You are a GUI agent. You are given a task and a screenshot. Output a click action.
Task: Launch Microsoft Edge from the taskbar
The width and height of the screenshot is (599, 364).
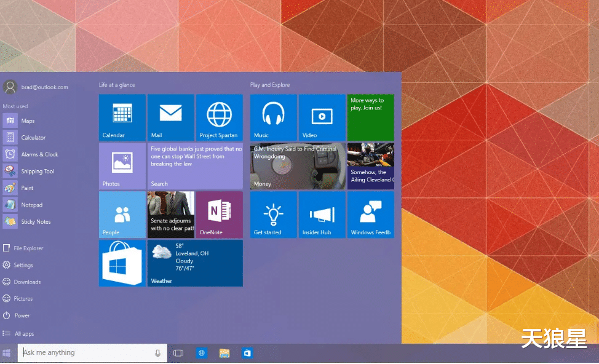[202, 353]
